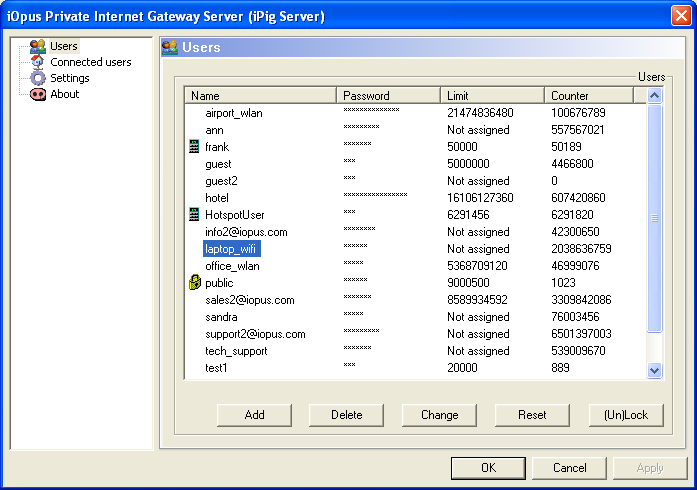The image size is (697, 490).
Task: Click the limit value 5368709120
Action: point(477,265)
